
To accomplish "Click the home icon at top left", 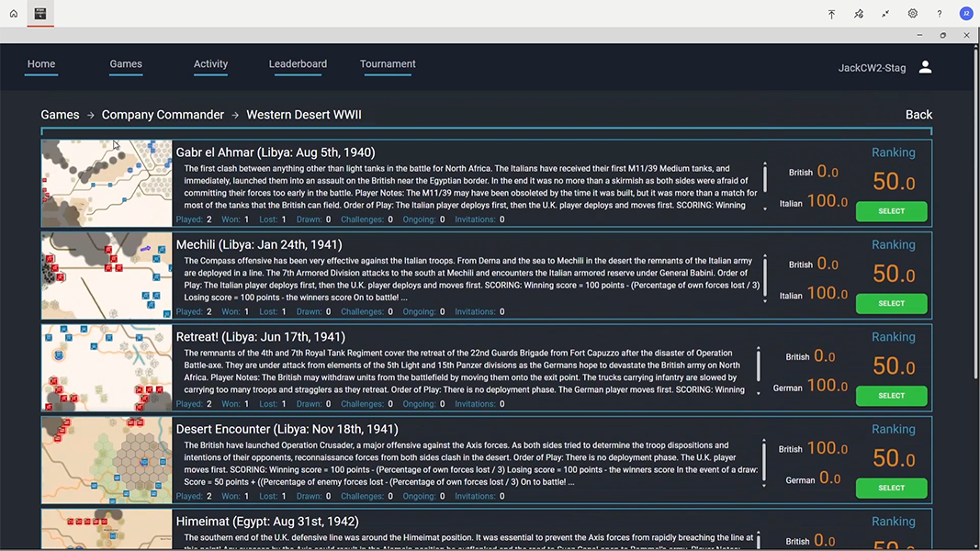I will (x=12, y=14).
